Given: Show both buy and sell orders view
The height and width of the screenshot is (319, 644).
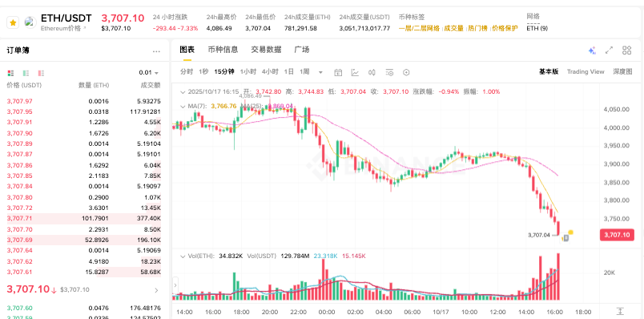Looking at the screenshot, I should click(x=10, y=73).
